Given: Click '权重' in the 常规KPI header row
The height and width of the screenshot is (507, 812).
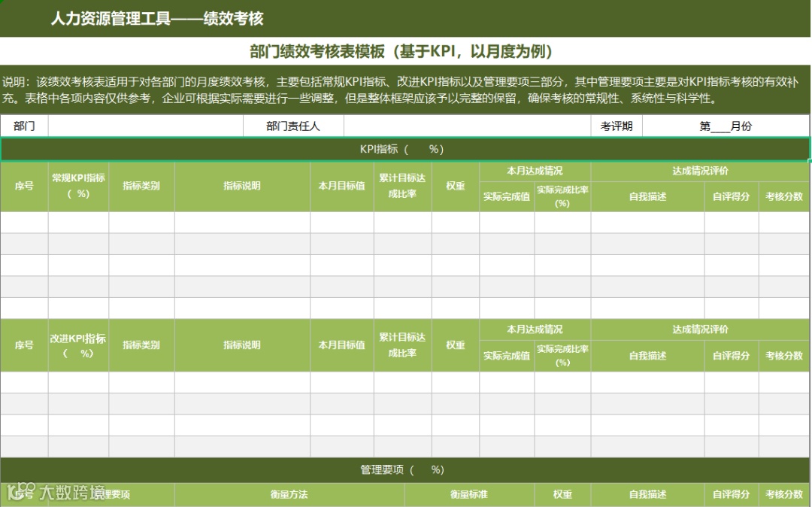Looking at the screenshot, I should (455, 186).
